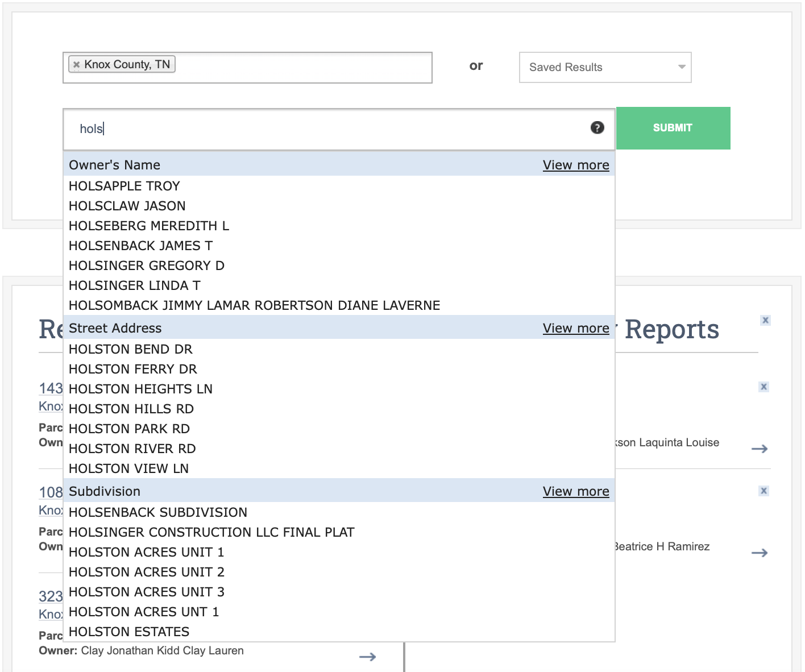The height and width of the screenshot is (672, 805).
Task: Open Laquinta Louise report via arrow
Action: click(x=759, y=449)
